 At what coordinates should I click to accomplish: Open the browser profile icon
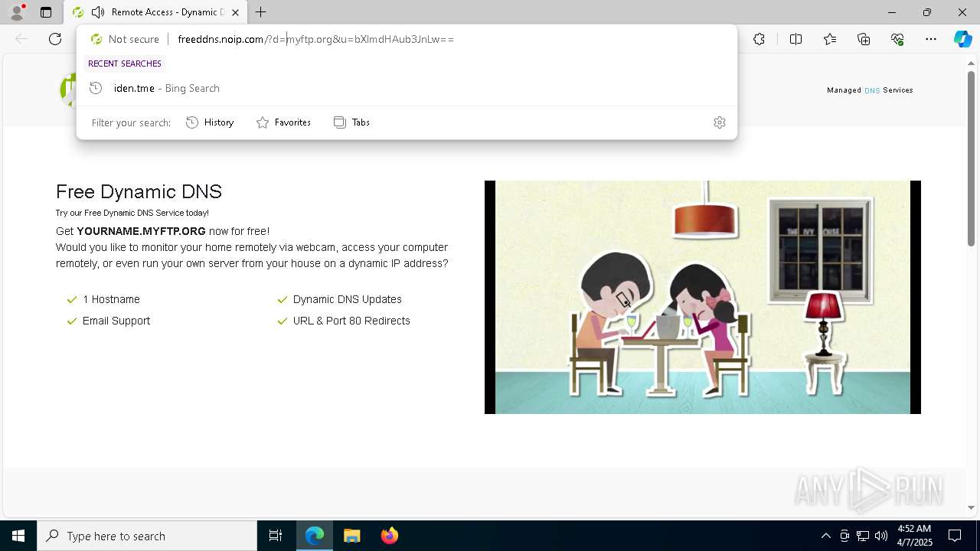coord(17,12)
